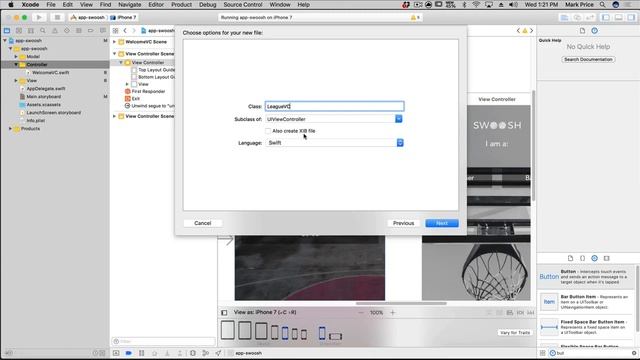The height and width of the screenshot is (360, 640).
Task: Click the related items grid icon in jump bar
Action: click(x=116, y=31)
